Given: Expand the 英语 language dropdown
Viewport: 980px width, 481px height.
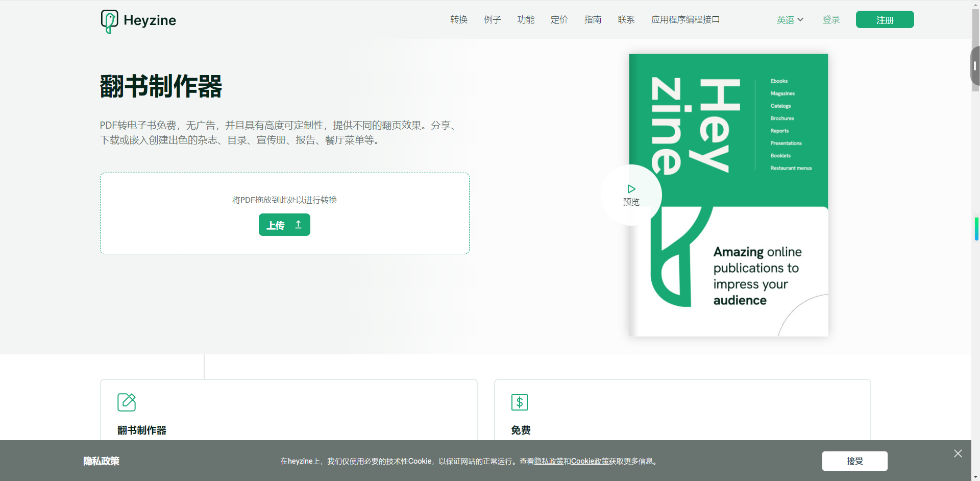Looking at the screenshot, I should [x=790, y=20].
